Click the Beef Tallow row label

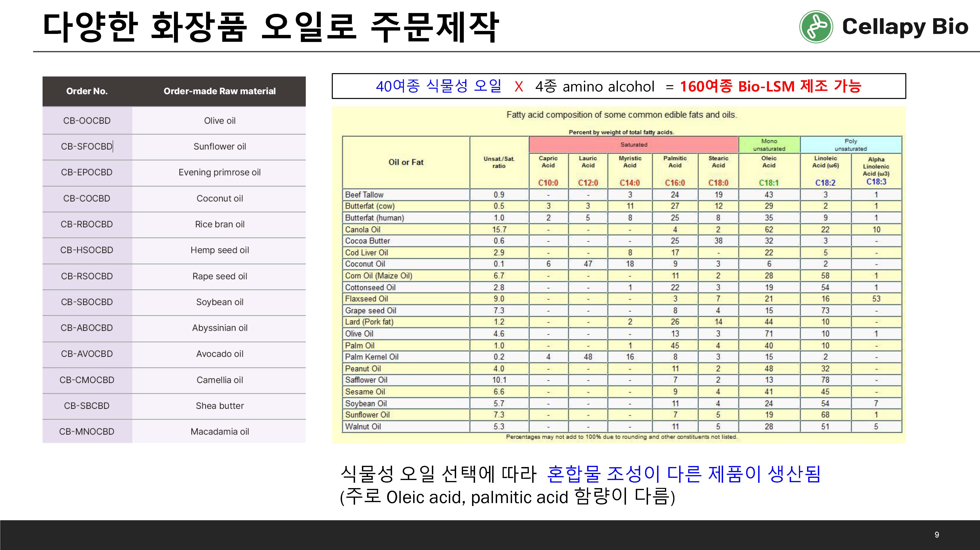pos(364,195)
